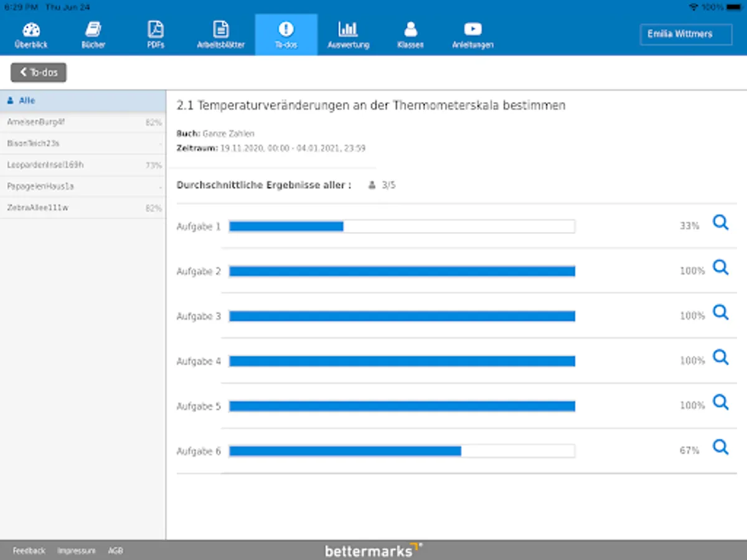Click the Feedback link in footer
747x560 pixels.
click(29, 551)
